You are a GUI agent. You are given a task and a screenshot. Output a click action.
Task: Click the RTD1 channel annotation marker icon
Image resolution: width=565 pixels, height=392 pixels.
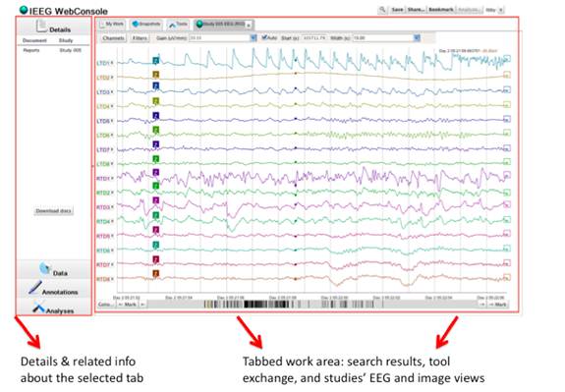pos(155,173)
